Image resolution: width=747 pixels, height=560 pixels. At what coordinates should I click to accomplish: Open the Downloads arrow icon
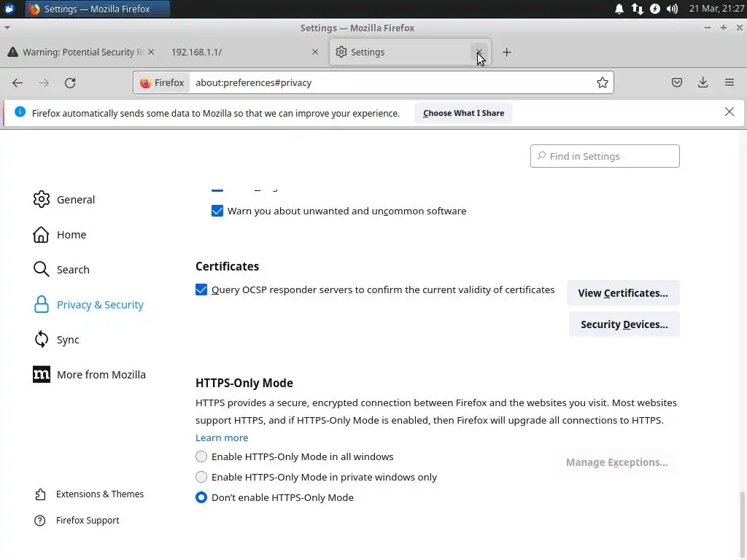(x=703, y=82)
